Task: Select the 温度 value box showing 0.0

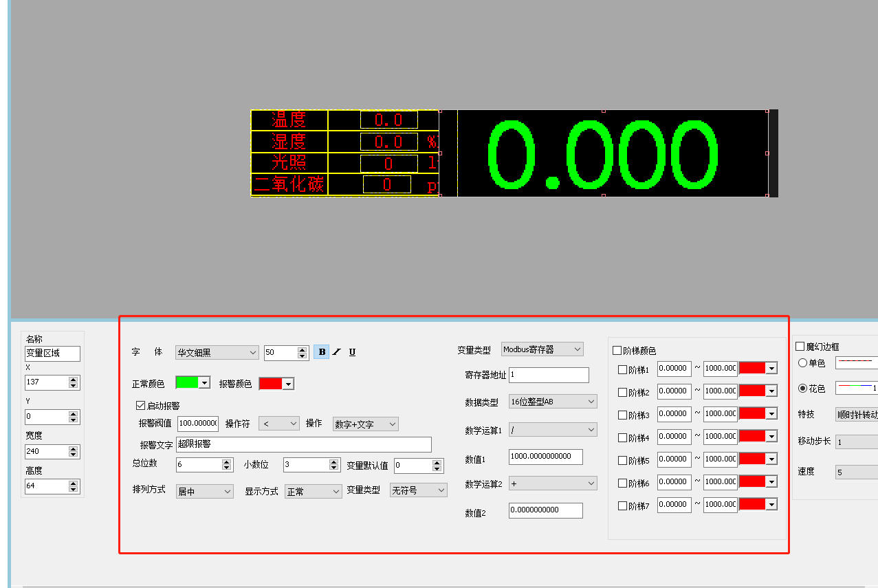Action: point(388,120)
